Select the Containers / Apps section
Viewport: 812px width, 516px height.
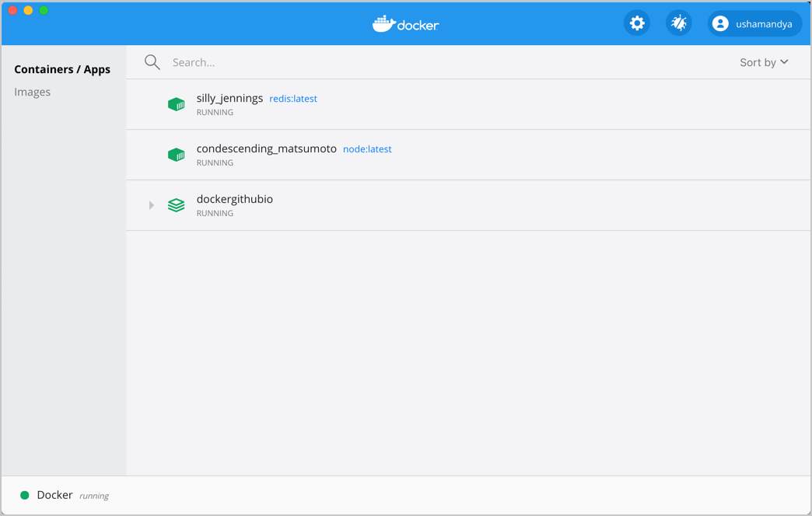(x=62, y=69)
